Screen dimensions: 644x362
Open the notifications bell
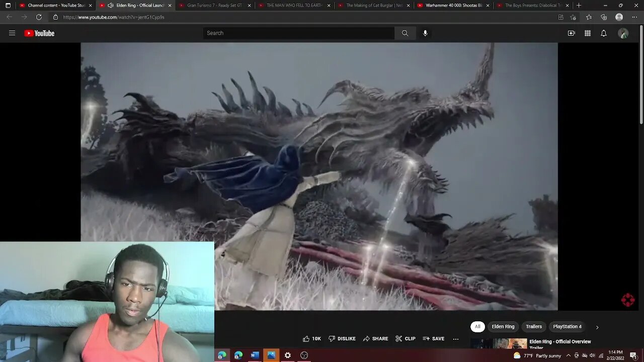pos(604,33)
